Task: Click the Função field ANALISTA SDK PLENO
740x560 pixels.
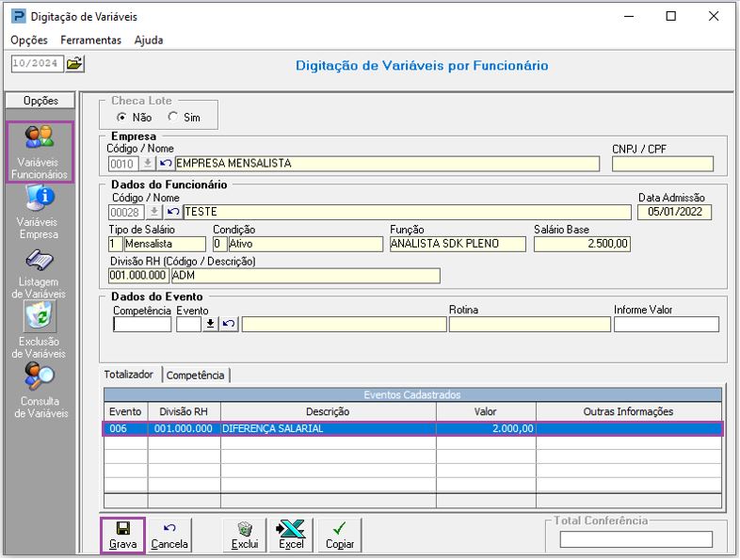Action: point(458,244)
